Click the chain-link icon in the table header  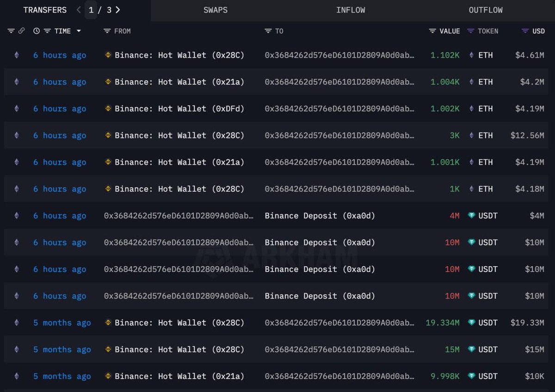click(x=22, y=31)
